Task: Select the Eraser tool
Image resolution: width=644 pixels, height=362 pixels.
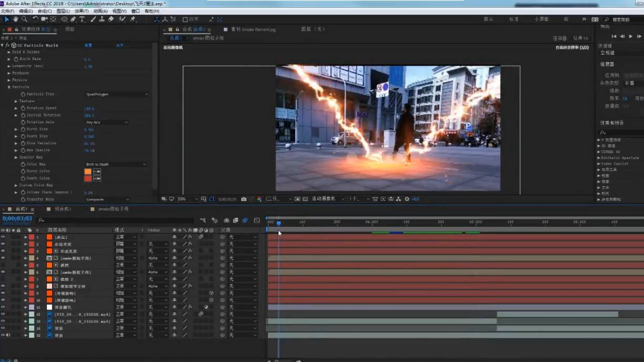Action: pyautogui.click(x=111, y=19)
